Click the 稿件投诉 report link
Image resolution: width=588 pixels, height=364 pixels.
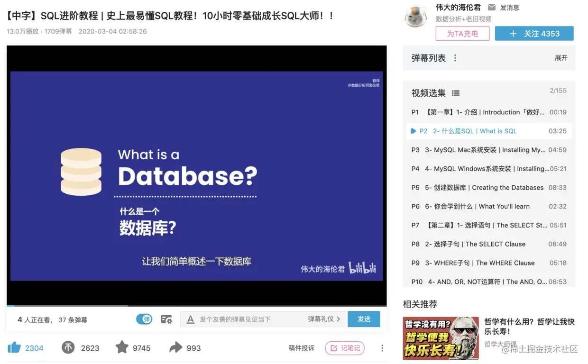click(x=302, y=348)
